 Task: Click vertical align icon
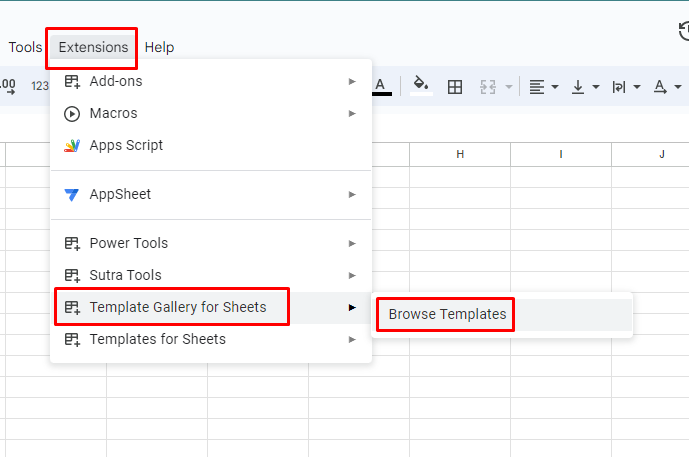pos(578,87)
